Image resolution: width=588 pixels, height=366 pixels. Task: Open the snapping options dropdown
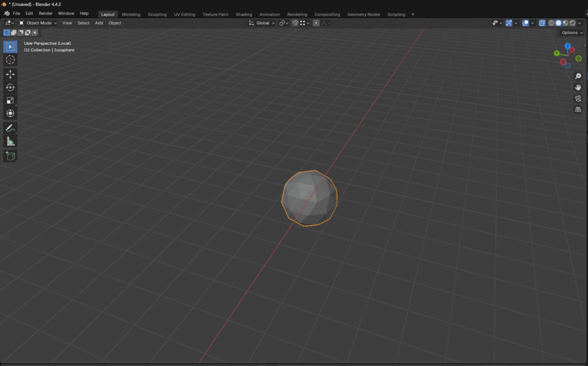point(305,23)
